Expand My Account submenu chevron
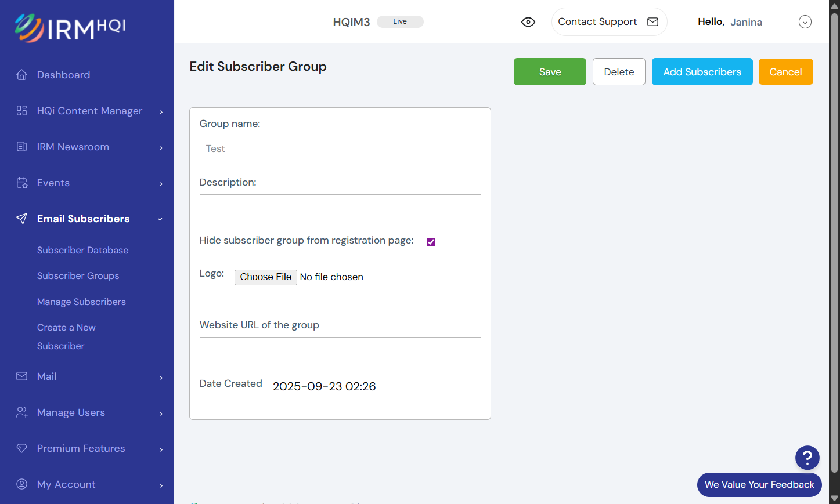This screenshot has height=504, width=840. tap(161, 485)
